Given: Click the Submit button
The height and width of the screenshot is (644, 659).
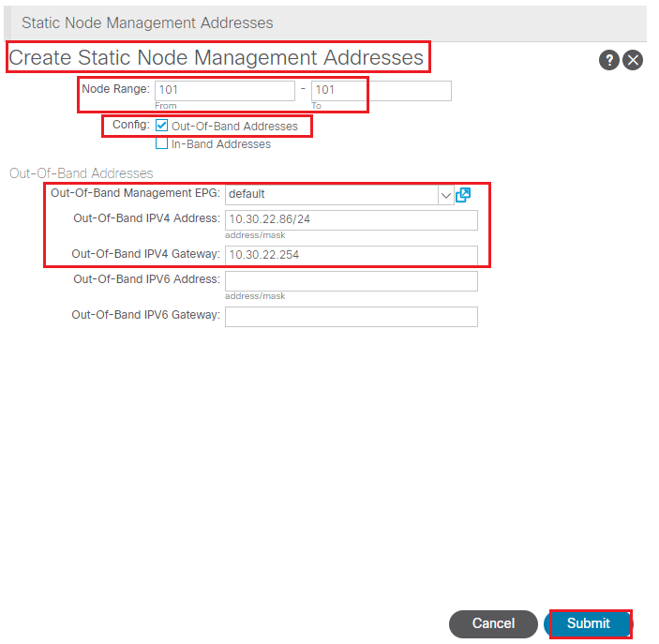Looking at the screenshot, I should point(588,623).
